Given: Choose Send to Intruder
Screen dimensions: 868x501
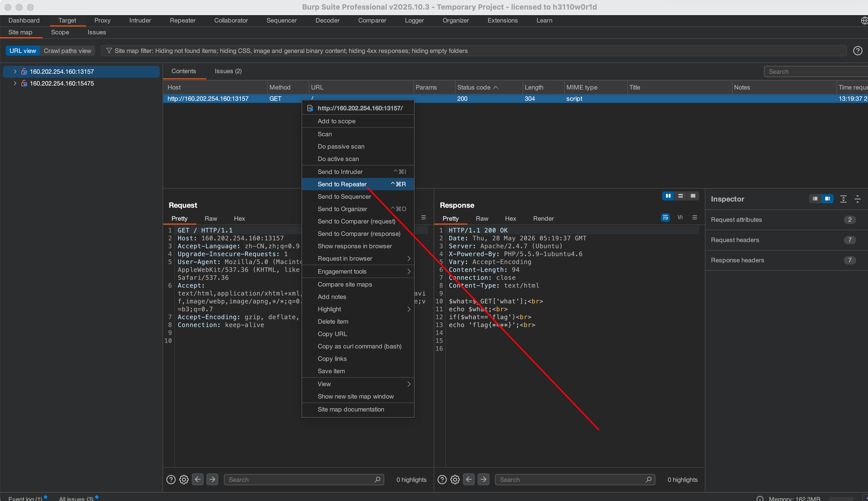Looking at the screenshot, I should click(x=358, y=172).
